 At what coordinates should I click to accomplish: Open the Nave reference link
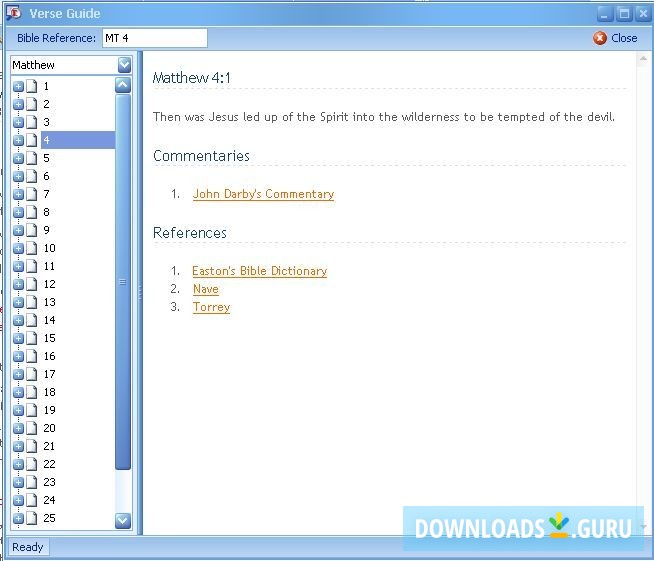[206, 289]
